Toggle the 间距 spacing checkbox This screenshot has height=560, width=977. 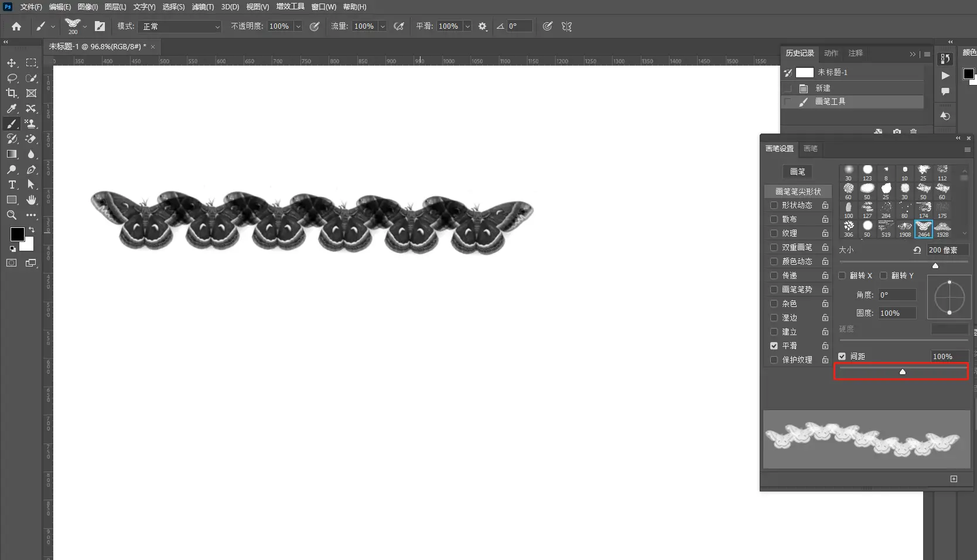pyautogui.click(x=842, y=356)
